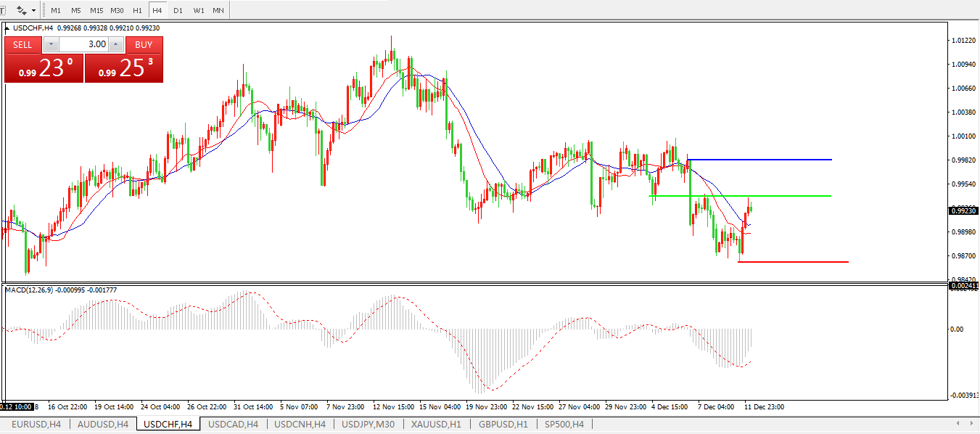Increase trade volume with the up arrow
Screen dimensions: 980x434
point(115,44)
